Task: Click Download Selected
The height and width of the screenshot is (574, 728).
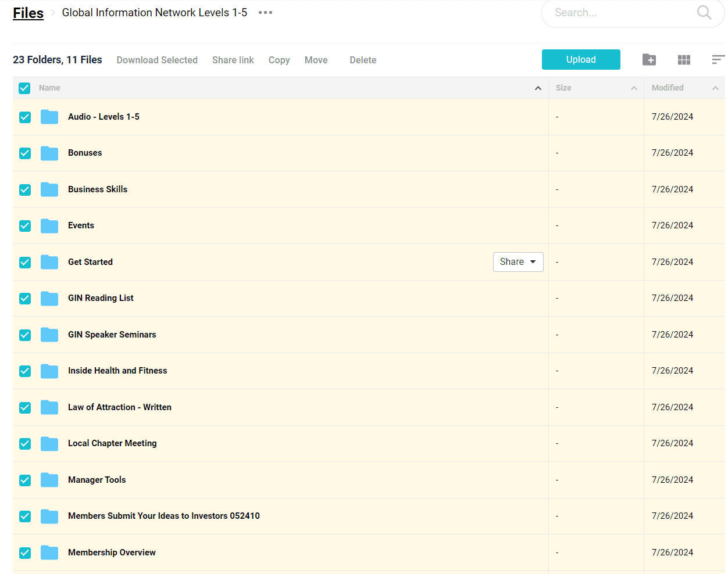Action: point(157,60)
